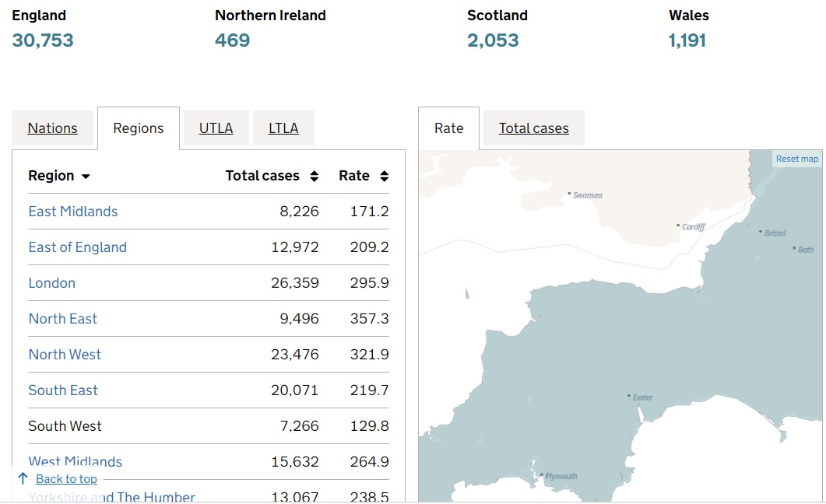Click the Cardiff marker on the map
The image size is (826, 504).
[678, 226]
